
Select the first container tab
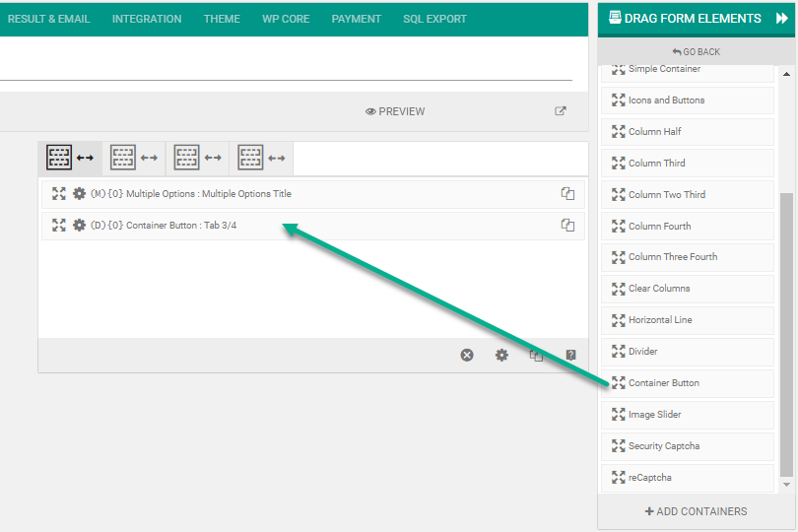pyautogui.click(x=70, y=158)
